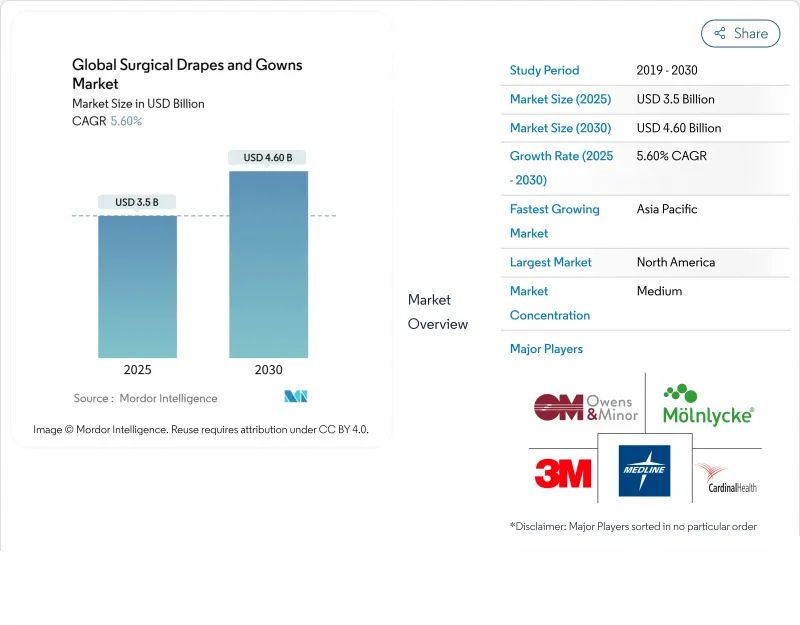
Task: Click the Major Players heading
Action: click(546, 349)
